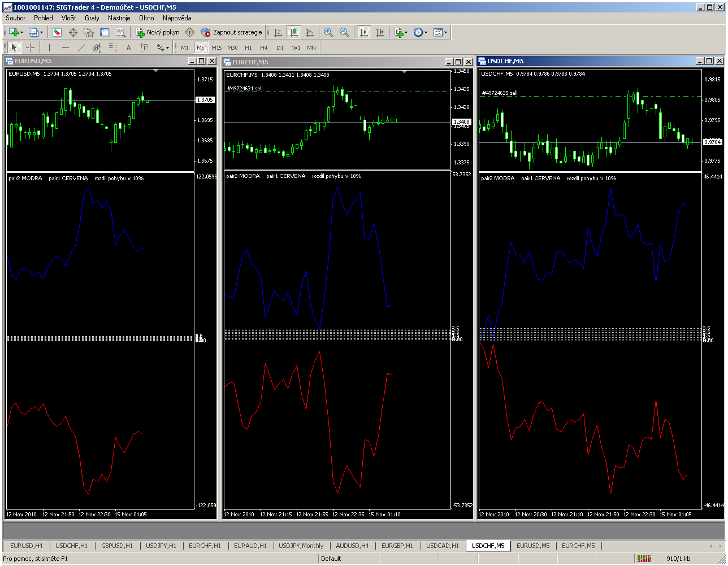This screenshot has height=566, width=728.
Task: Open the Pohled menu
Action: point(44,18)
